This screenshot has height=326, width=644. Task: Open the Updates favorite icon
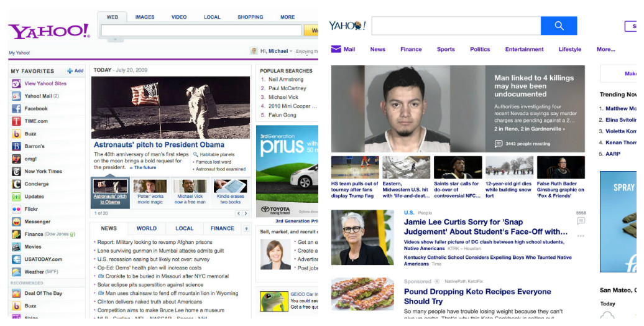pos(16,197)
